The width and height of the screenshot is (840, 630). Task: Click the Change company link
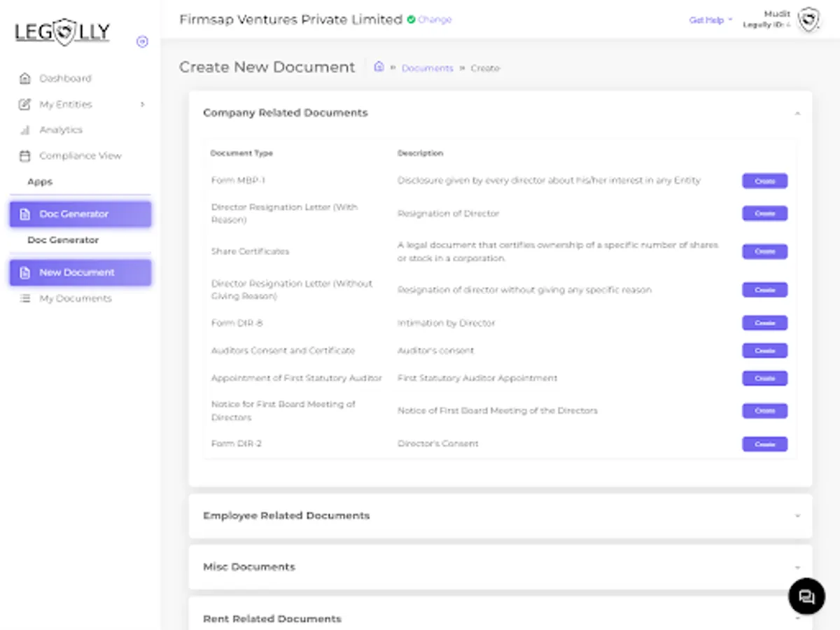pyautogui.click(x=434, y=20)
